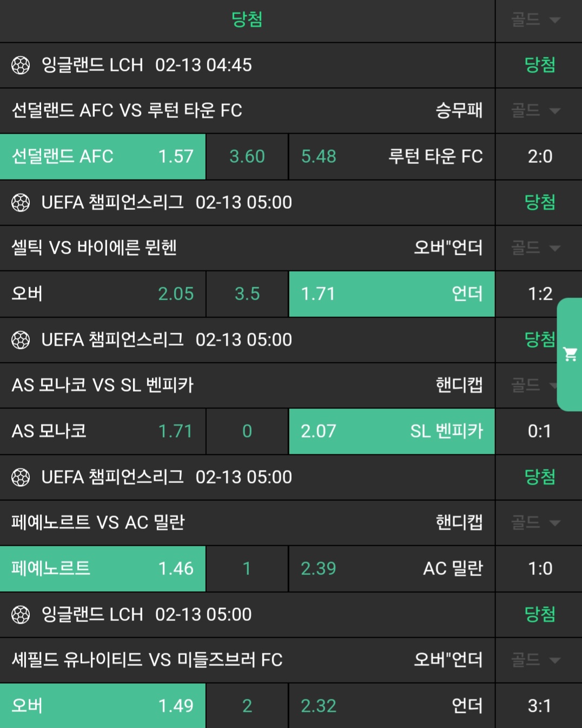Select 오버 option with odds 1.49
The width and height of the screenshot is (582, 728).
click(x=103, y=706)
